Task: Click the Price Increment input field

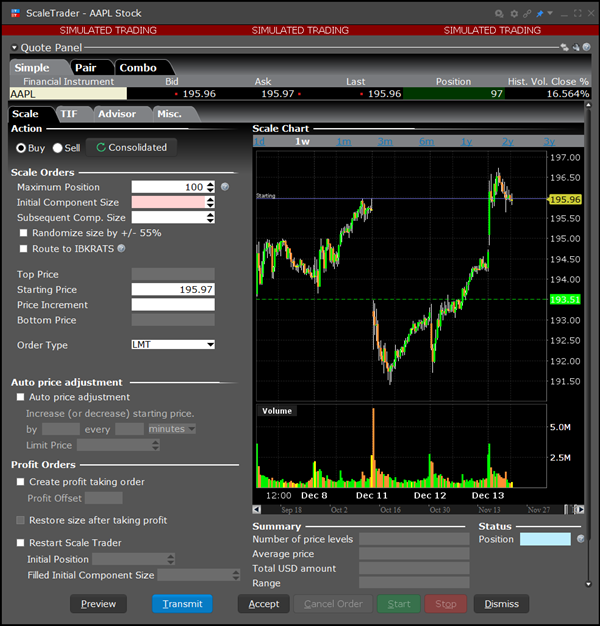Action: (173, 305)
